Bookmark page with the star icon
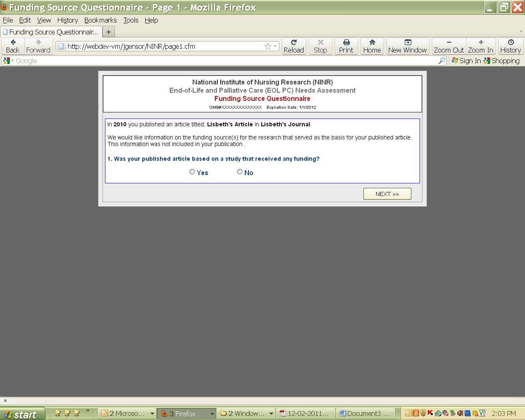 [x=268, y=46]
